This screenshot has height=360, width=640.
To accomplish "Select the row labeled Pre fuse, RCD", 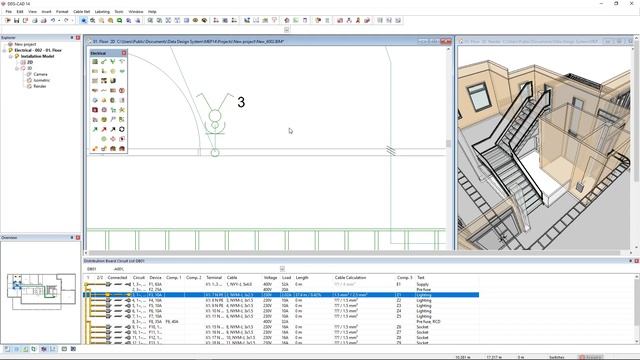I will [281, 322].
